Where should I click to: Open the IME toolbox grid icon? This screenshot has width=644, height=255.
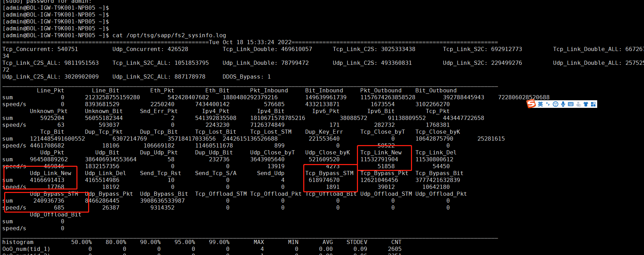593,104
